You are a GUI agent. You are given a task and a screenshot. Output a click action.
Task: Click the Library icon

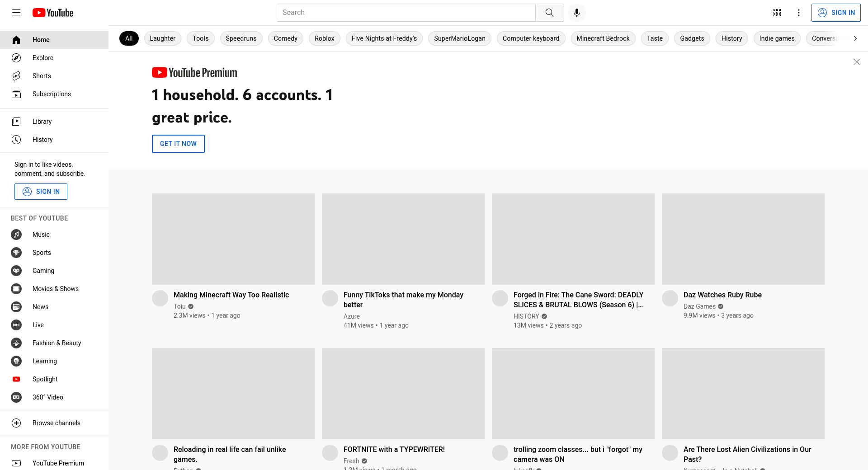pos(16,122)
